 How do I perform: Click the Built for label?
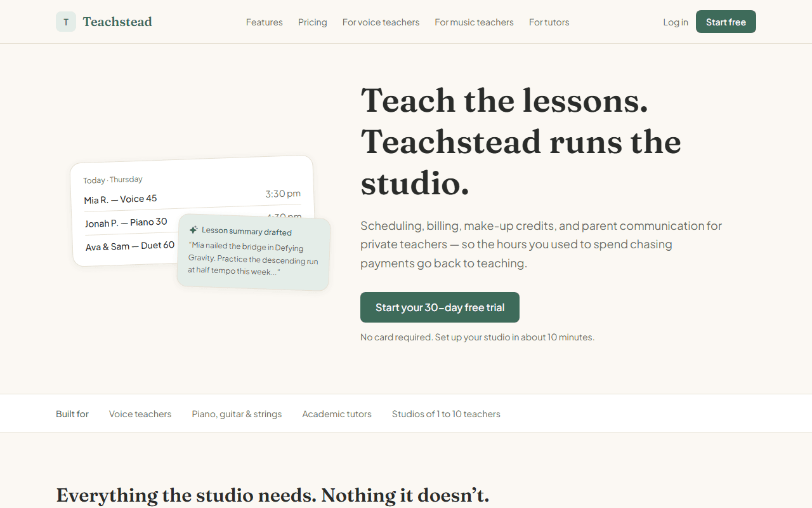pos(72,414)
